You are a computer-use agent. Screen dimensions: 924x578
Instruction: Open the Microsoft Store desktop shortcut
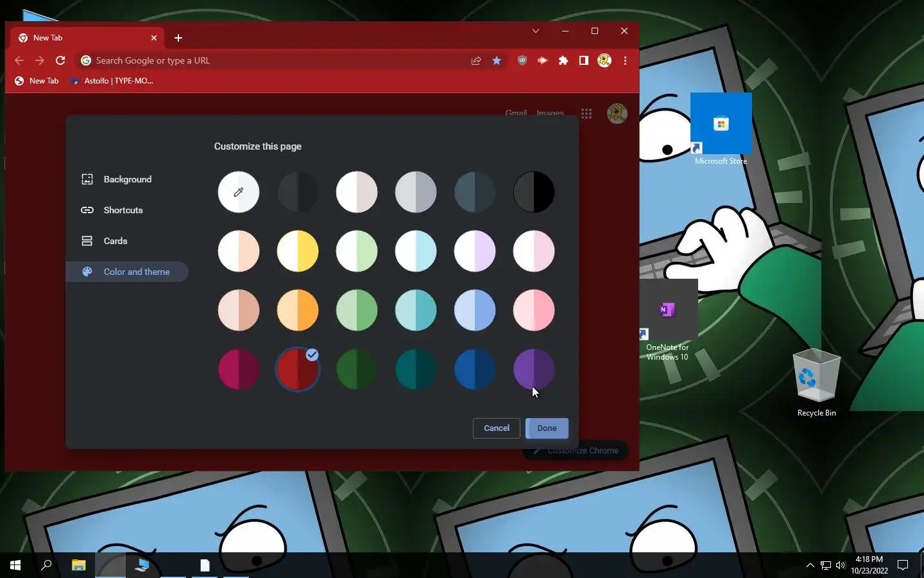click(x=721, y=130)
